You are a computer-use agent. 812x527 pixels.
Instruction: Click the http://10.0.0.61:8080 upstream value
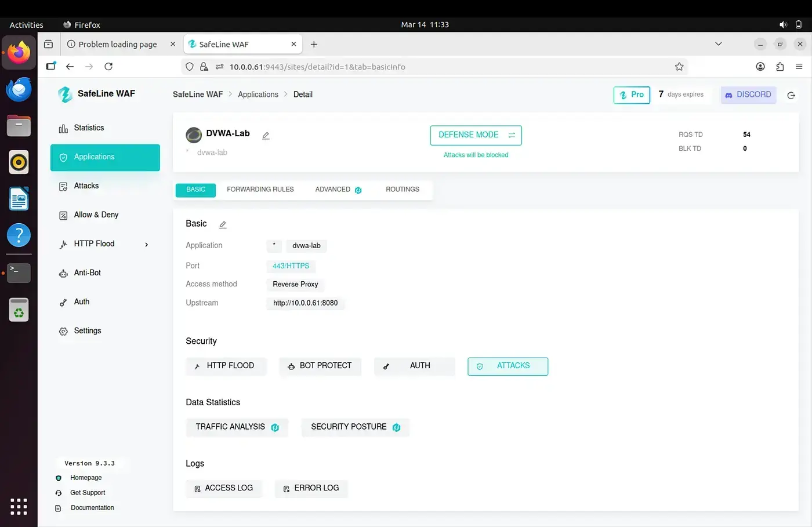pos(305,303)
